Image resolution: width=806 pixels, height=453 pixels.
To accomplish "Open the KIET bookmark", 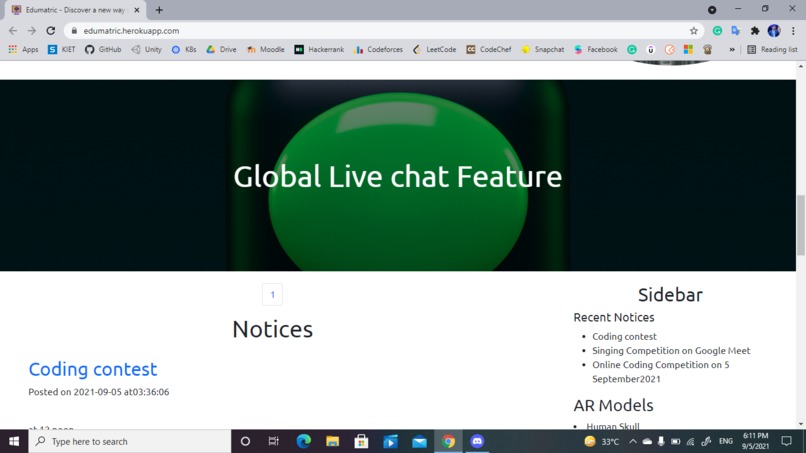I will pyautogui.click(x=61, y=49).
